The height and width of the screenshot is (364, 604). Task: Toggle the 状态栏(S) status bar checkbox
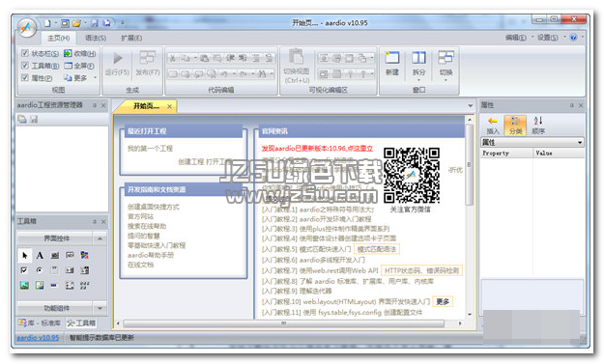coord(25,53)
